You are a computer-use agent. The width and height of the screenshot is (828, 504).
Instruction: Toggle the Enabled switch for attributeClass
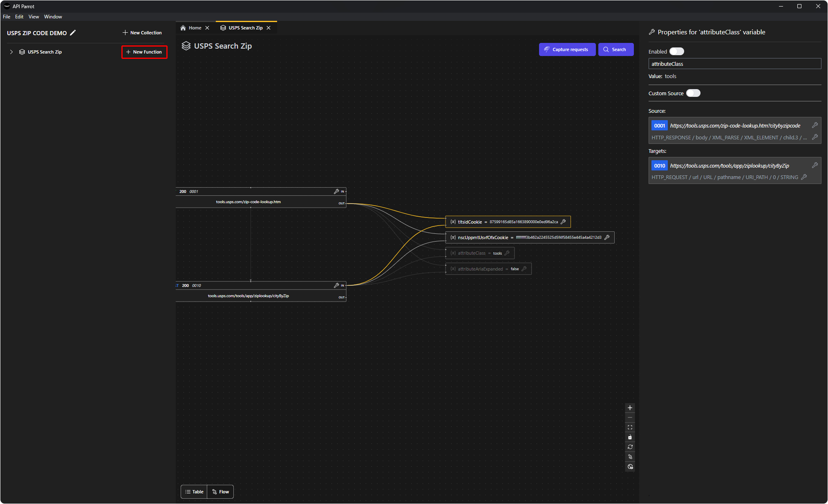coord(676,52)
